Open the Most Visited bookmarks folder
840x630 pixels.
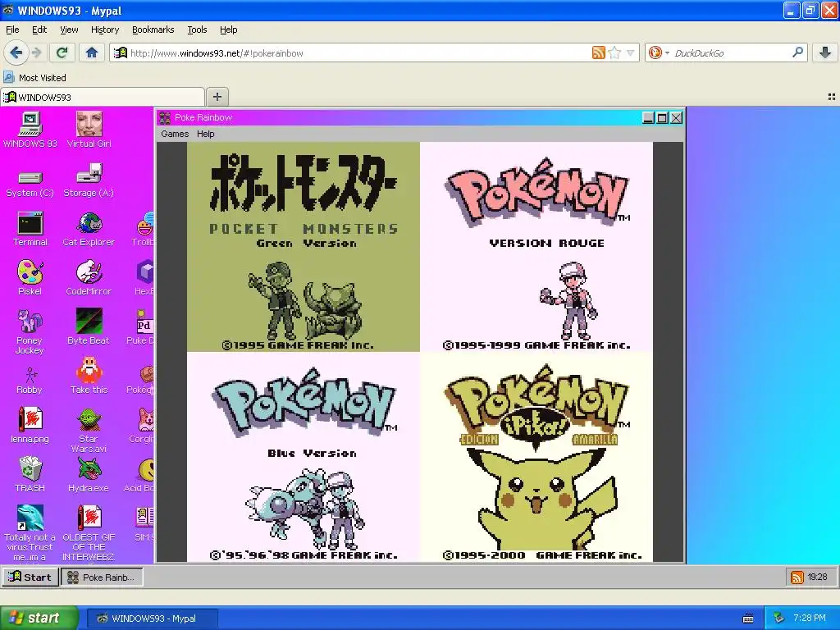pyautogui.click(x=35, y=78)
